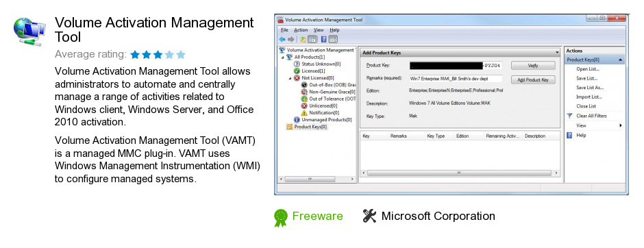Click the Out of Tolerance icon
This screenshot has width=644, height=248.
304,99
